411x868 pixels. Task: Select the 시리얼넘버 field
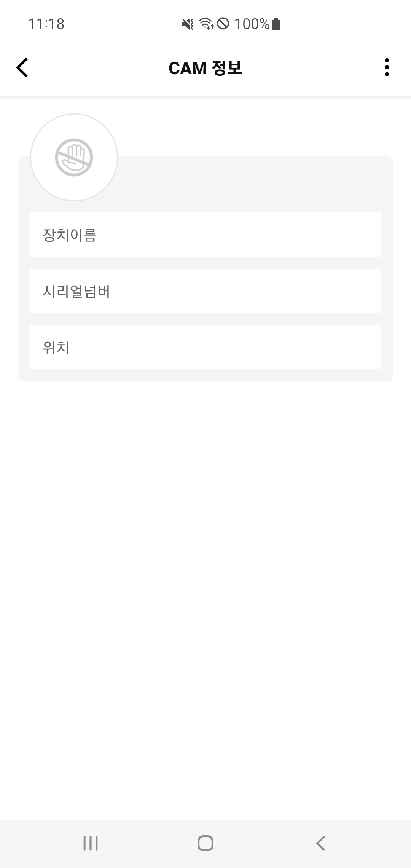point(205,291)
